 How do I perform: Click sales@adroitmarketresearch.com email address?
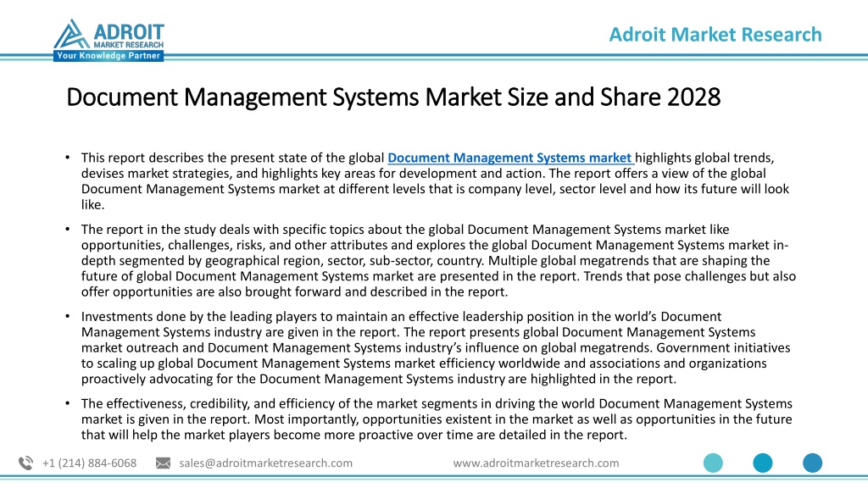[265, 463]
